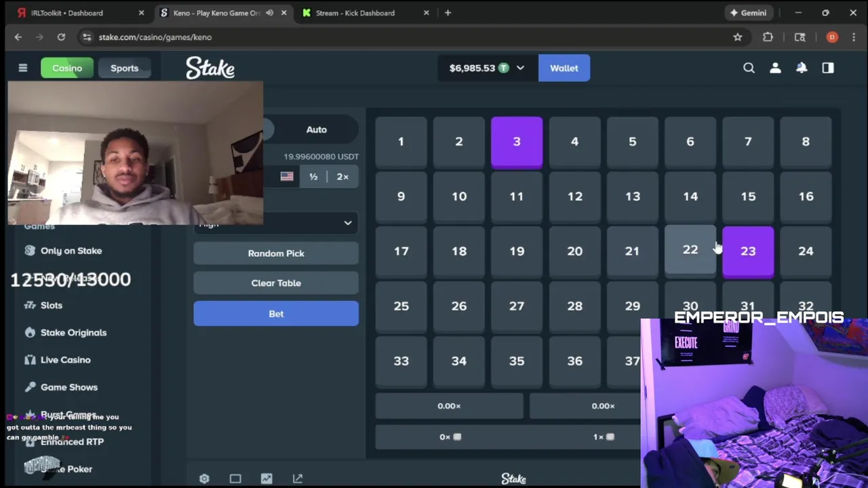The height and width of the screenshot is (488, 868).
Task: Open Stake Originals in sidebar
Action: point(73,333)
